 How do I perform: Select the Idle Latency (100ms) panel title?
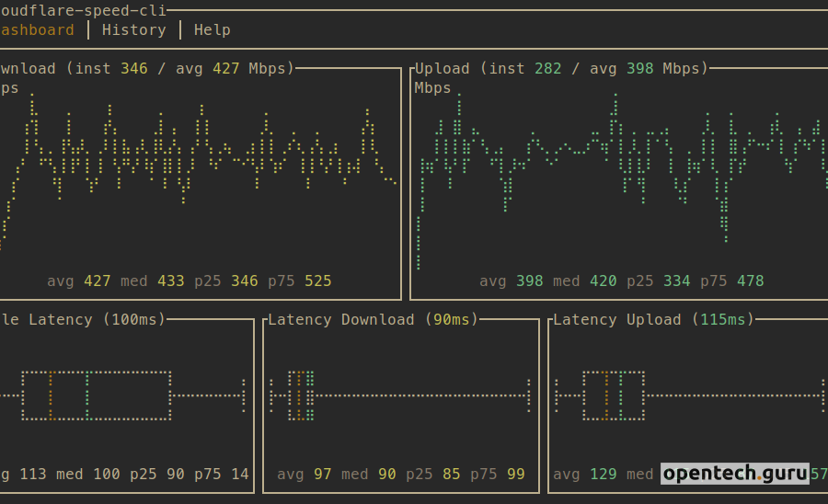(83, 319)
